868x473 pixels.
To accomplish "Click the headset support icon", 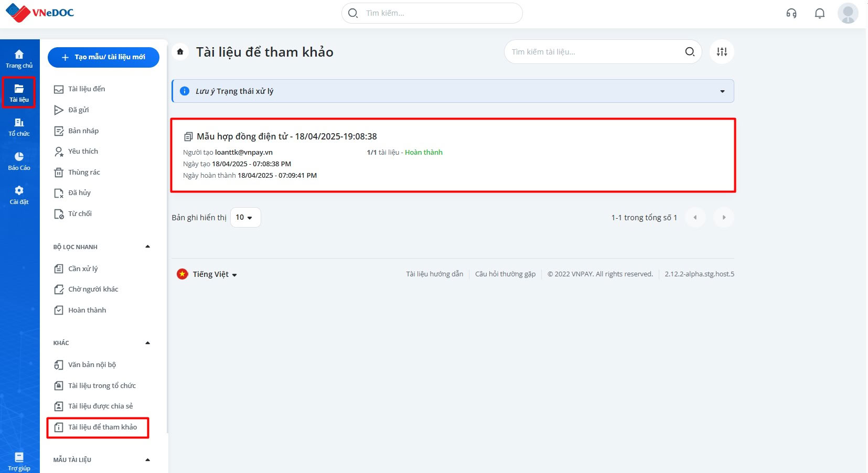I will pos(791,14).
